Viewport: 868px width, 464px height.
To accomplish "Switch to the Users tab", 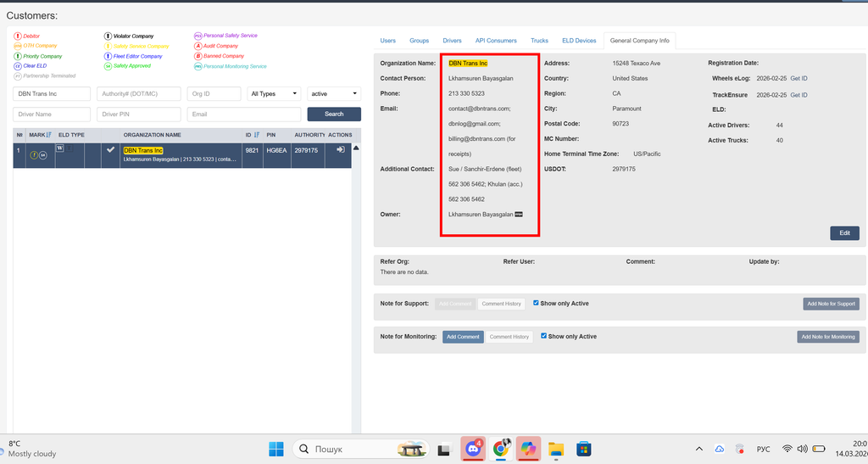I will [x=388, y=41].
